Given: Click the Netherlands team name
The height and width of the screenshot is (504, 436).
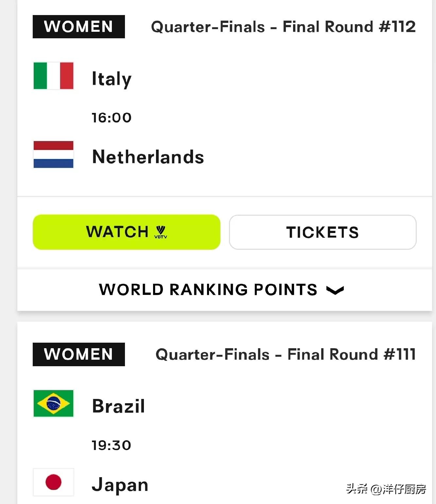Looking at the screenshot, I should click(148, 157).
